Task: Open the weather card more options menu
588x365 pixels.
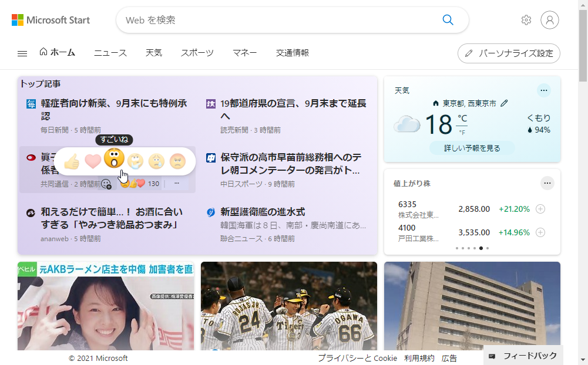Action: [x=544, y=90]
